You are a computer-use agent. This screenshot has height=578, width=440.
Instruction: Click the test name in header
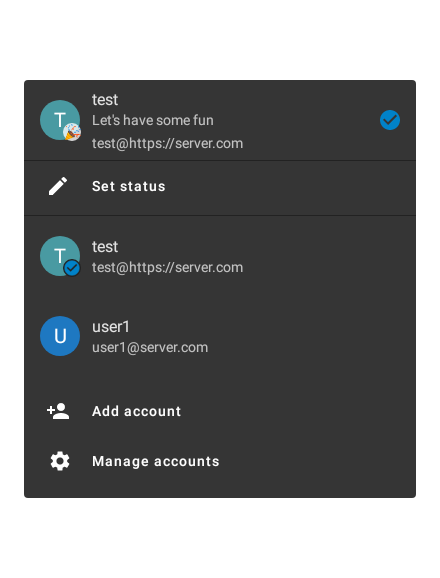pos(105,100)
